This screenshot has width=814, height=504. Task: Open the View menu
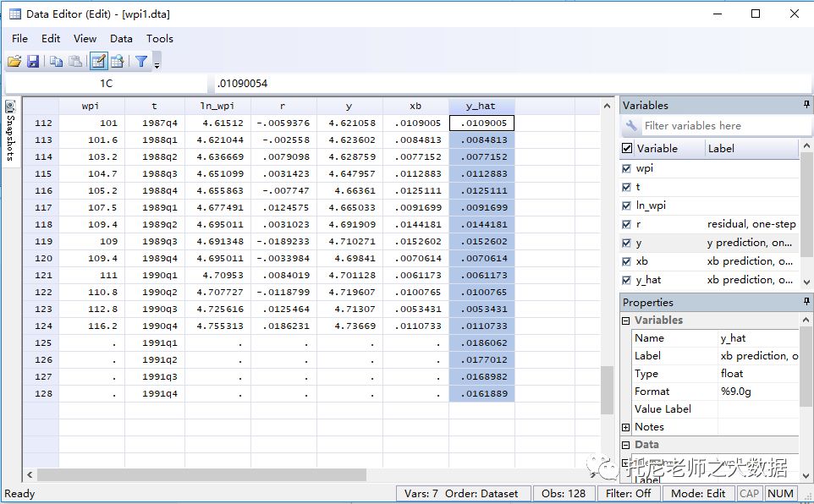85,38
